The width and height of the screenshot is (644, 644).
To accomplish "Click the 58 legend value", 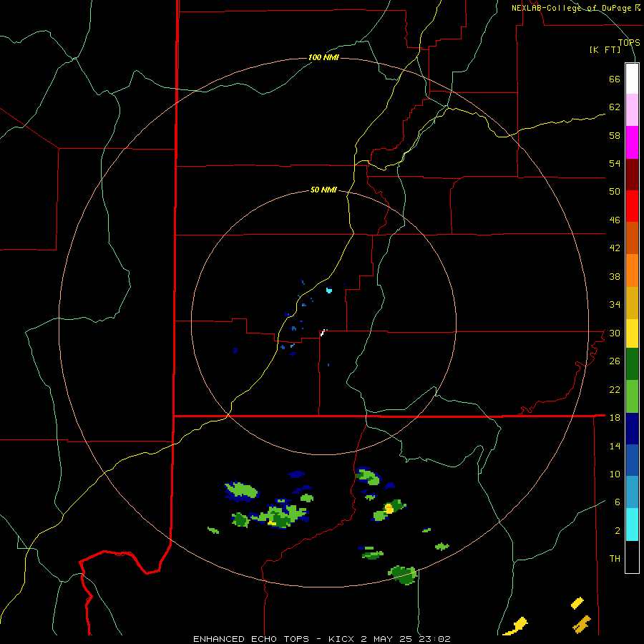I will 615,135.
